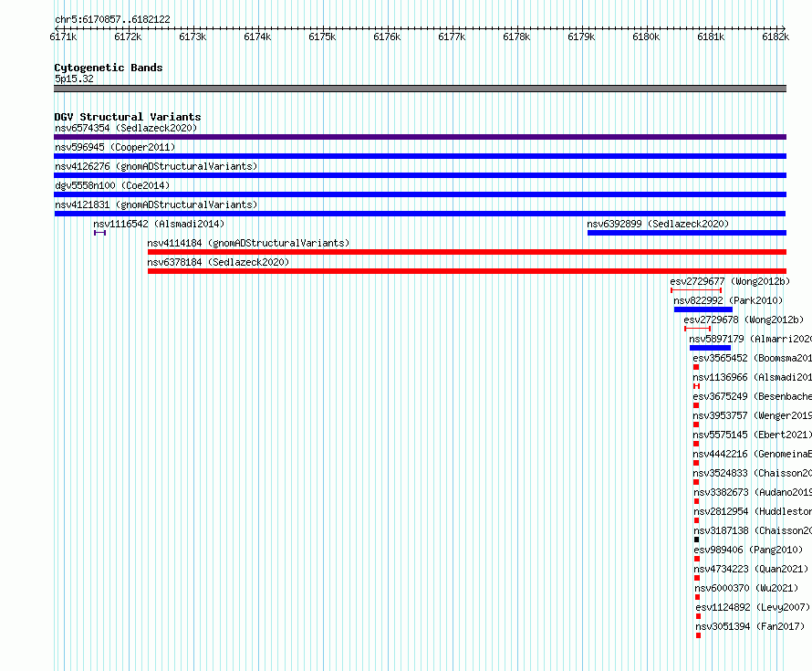Open the nsv4442216 Genomeina label
Viewport: 812px width, 671px height.
(x=752, y=454)
